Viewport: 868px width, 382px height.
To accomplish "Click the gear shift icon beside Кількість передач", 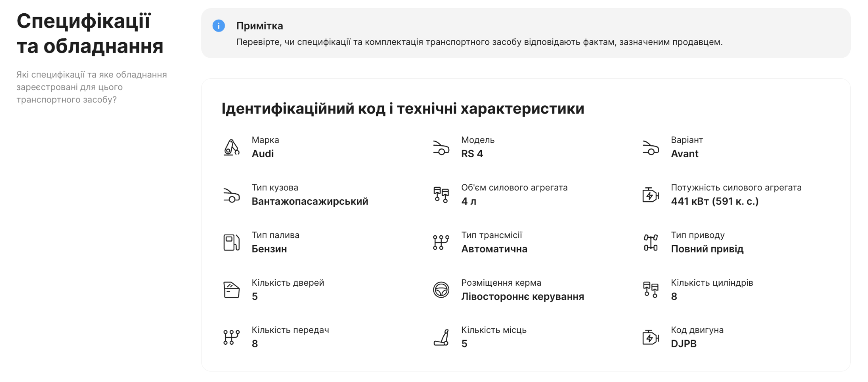I will (x=231, y=337).
